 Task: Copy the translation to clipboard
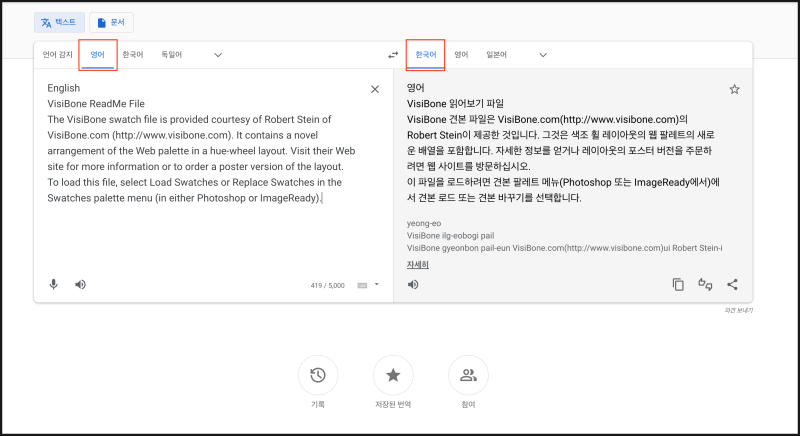pyautogui.click(x=678, y=285)
